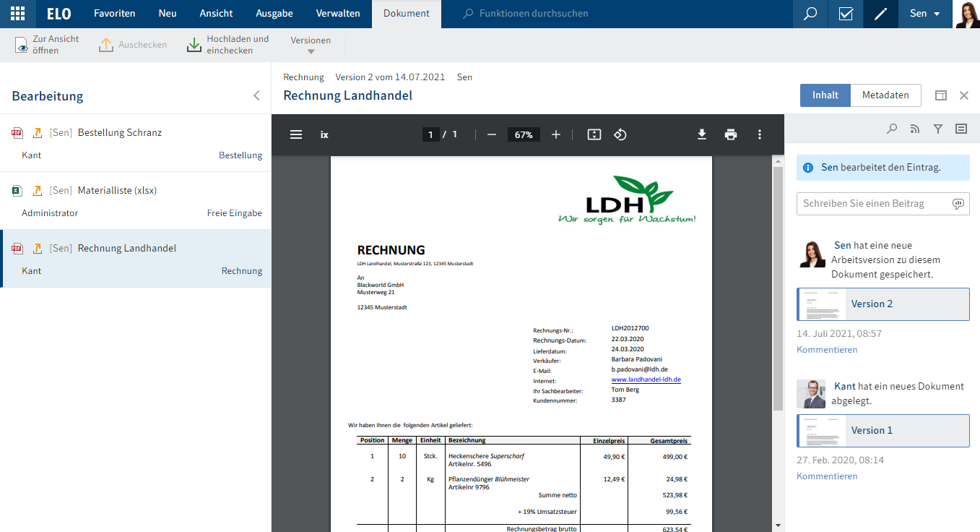
Task: Click the Funktionen durchsuchen search field
Action: coord(534,14)
